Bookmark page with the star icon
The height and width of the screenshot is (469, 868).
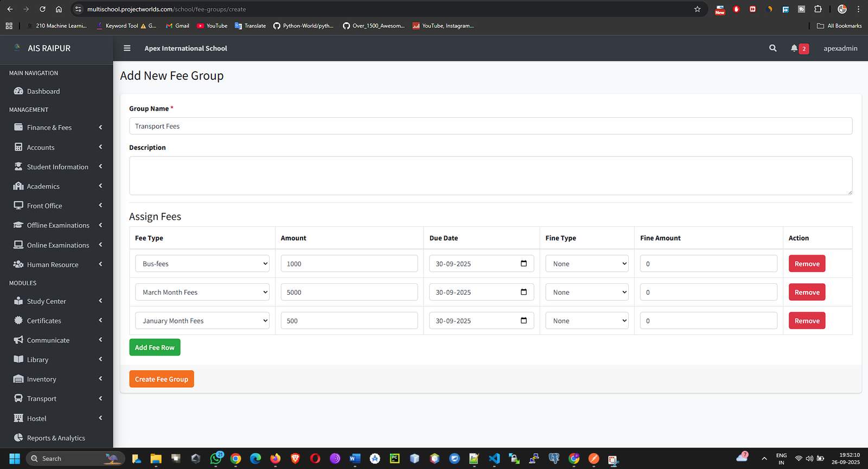point(697,9)
